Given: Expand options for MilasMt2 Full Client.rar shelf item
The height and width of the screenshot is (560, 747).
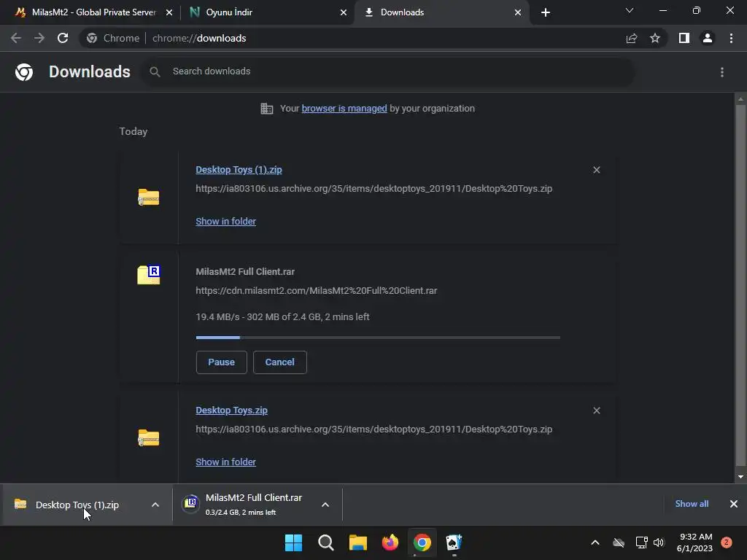Looking at the screenshot, I should (x=325, y=505).
